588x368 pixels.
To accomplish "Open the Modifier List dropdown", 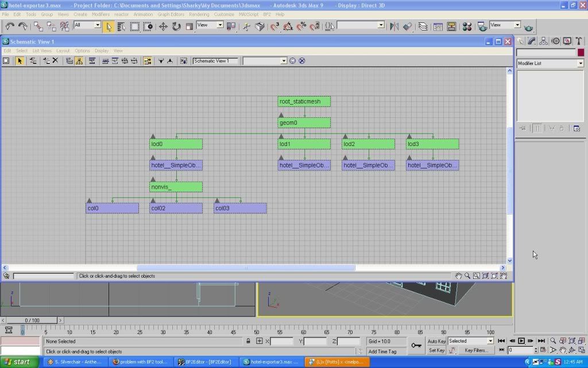I will [550, 63].
